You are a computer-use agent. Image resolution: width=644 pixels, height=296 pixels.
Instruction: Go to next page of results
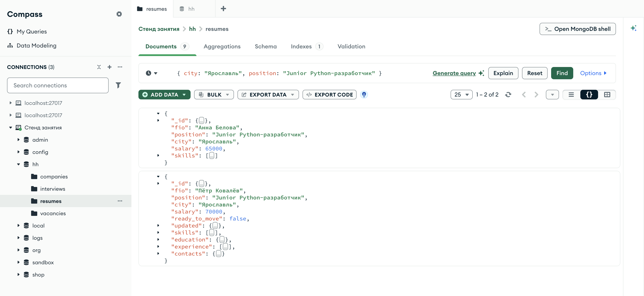click(x=536, y=95)
